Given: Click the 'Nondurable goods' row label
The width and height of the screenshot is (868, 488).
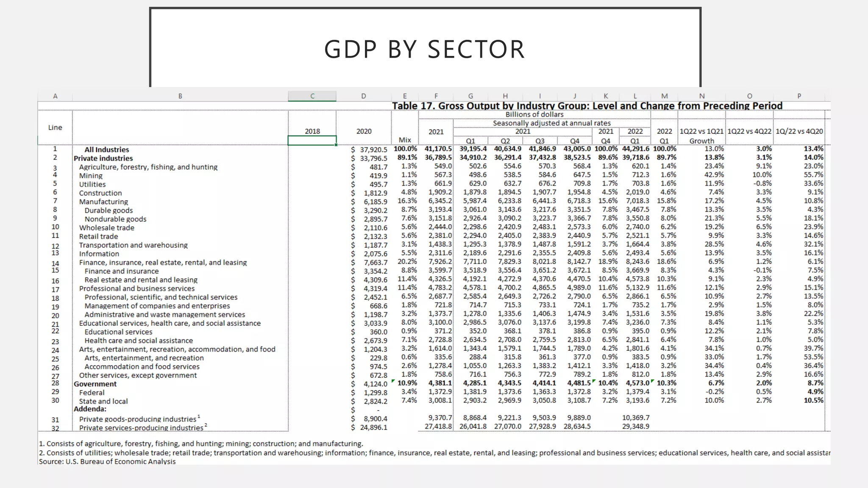Looking at the screenshot, I should pos(115,219).
